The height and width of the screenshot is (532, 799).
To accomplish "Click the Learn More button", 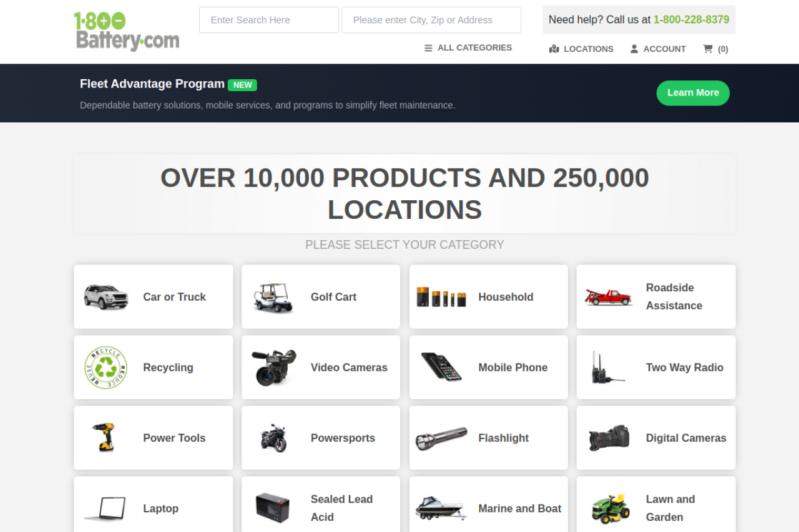I will [693, 93].
